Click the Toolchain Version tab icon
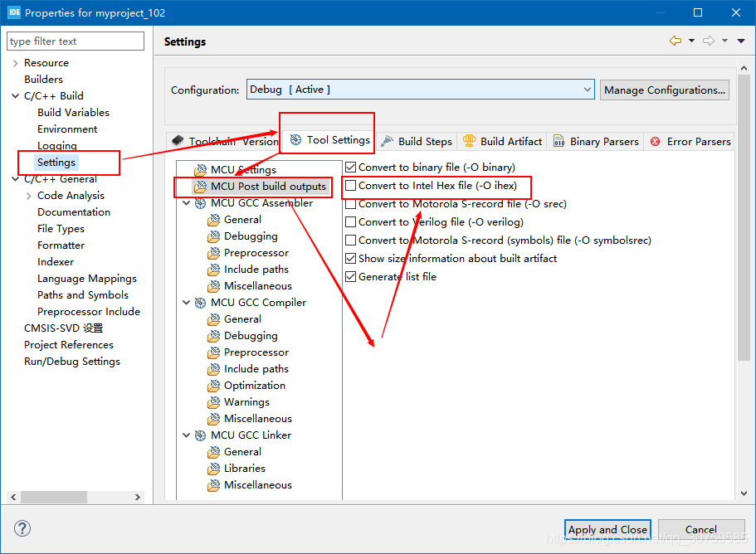Viewport: 756px width, 554px height. [178, 141]
